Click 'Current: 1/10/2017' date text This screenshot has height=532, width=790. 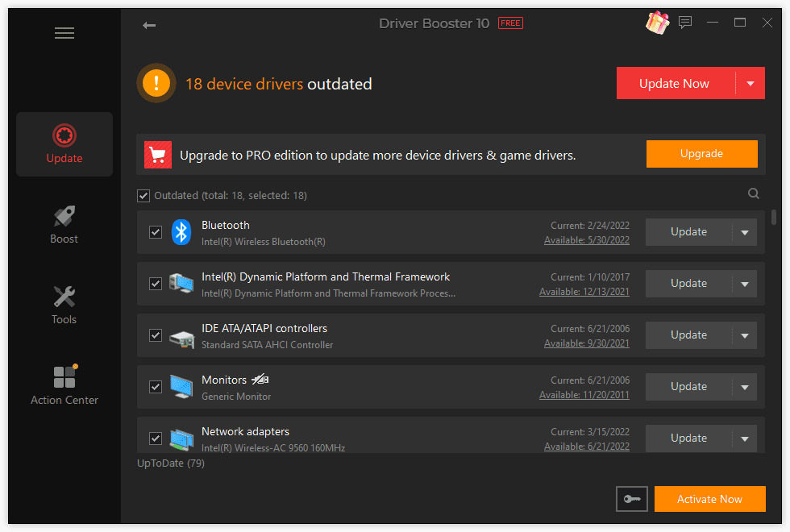(590, 277)
